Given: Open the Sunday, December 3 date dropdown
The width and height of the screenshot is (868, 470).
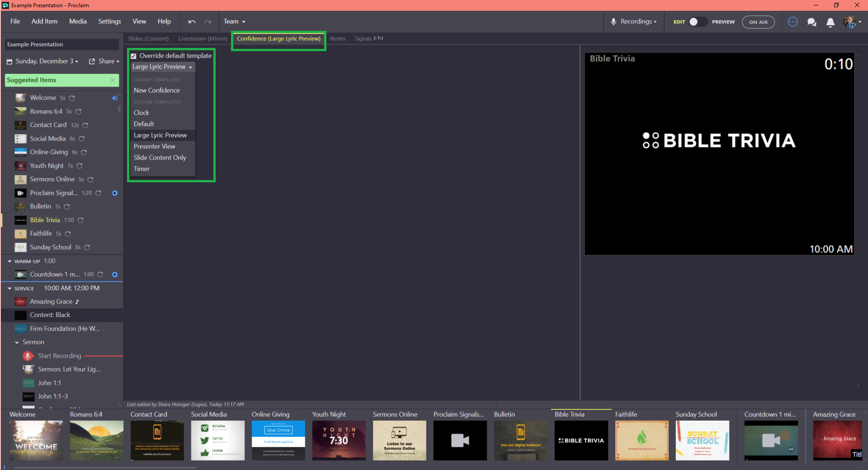Looking at the screenshot, I should point(47,61).
